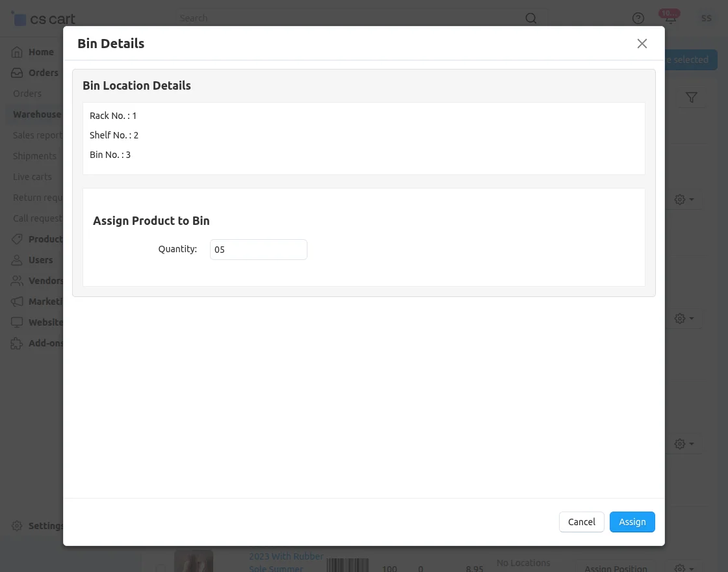
Task: Open the filter funnel icon
Action: tap(692, 97)
